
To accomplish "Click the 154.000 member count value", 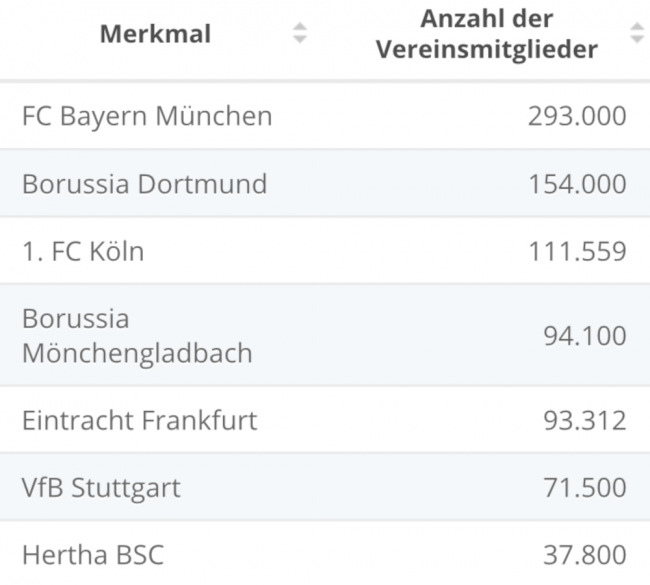I will 577,184.
